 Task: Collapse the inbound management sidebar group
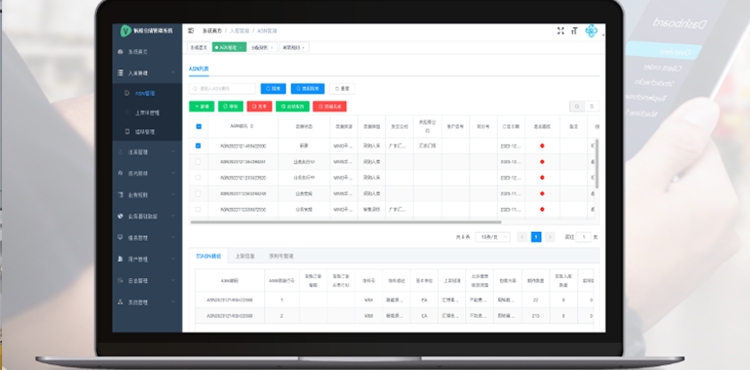click(147, 73)
